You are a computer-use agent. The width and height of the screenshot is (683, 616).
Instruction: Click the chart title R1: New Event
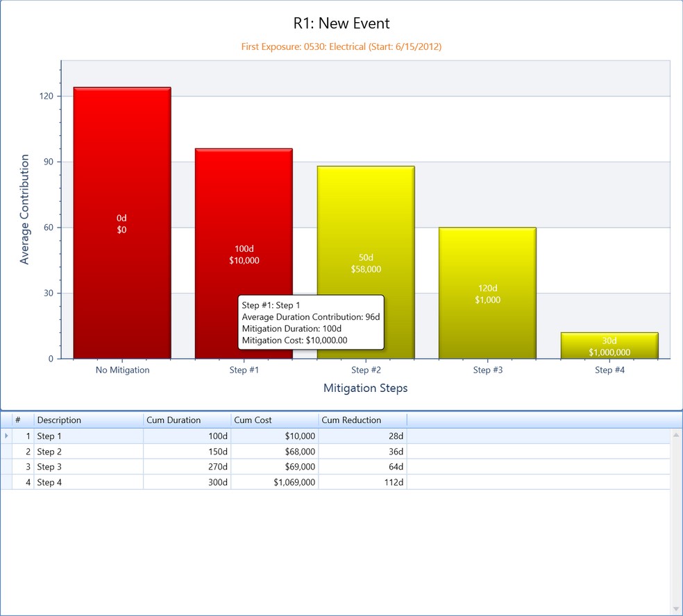coord(341,23)
